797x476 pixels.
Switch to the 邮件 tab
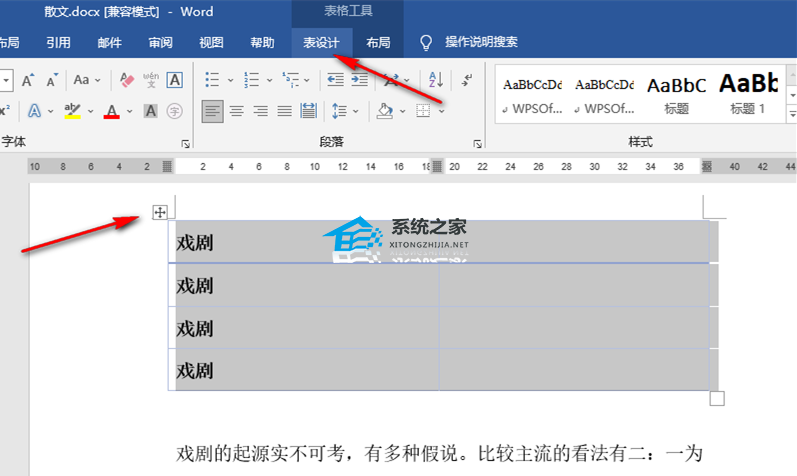point(109,42)
